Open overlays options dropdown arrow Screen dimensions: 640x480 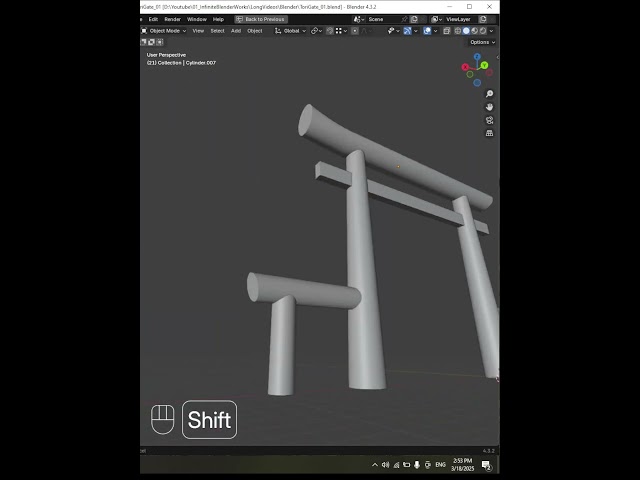pos(436,31)
